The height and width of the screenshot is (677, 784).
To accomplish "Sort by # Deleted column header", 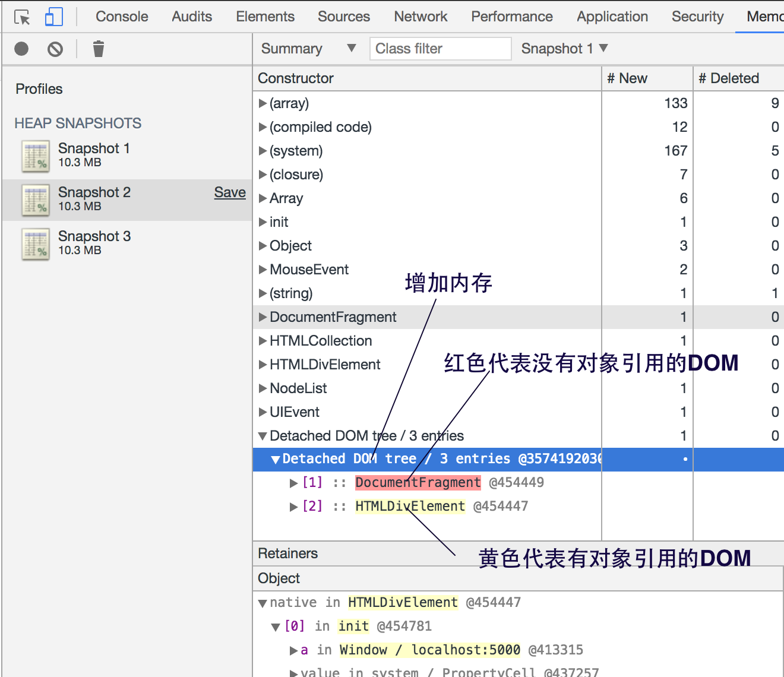I will (x=739, y=78).
